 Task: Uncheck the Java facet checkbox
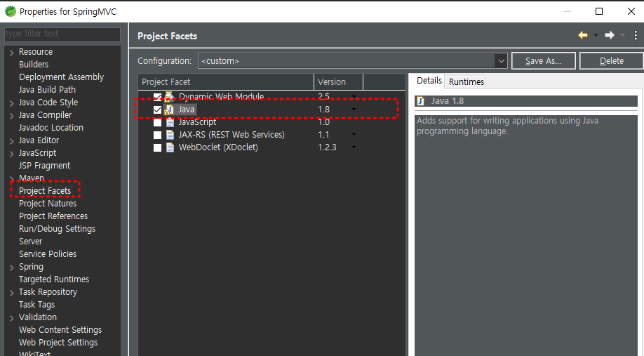click(157, 110)
